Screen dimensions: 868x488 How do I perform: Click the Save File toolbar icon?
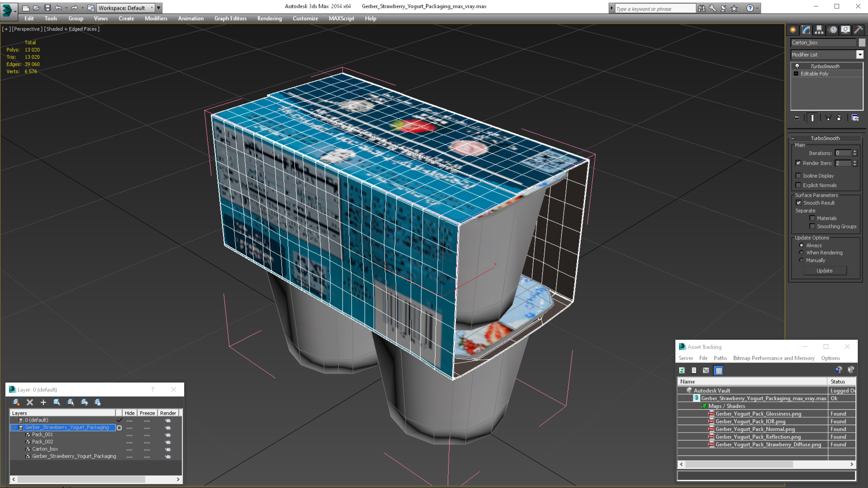[48, 8]
